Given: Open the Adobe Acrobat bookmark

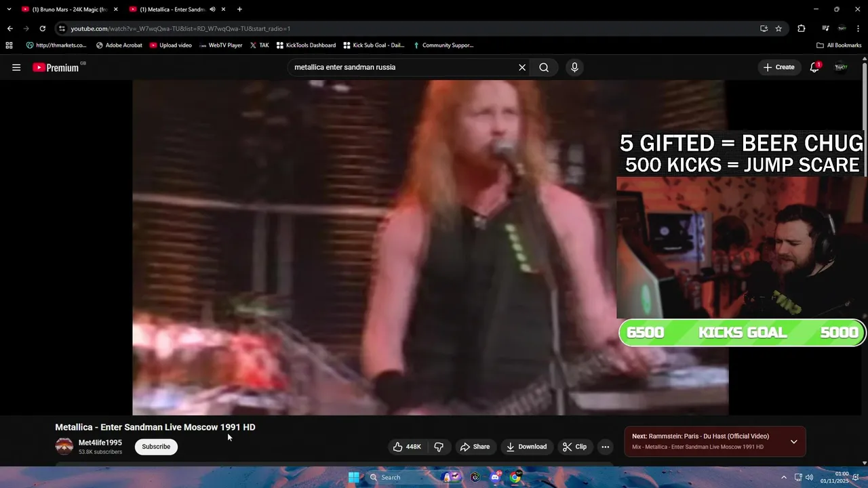Looking at the screenshot, I should 119,45.
